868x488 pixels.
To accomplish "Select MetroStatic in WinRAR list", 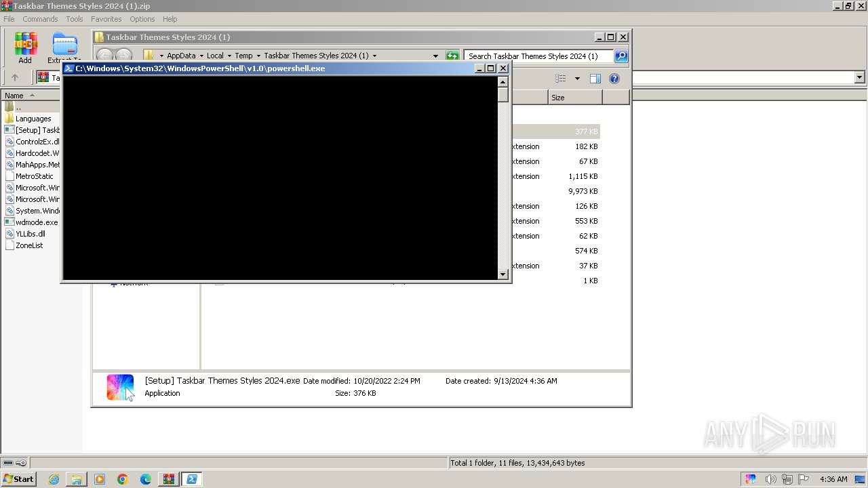I will [31, 176].
